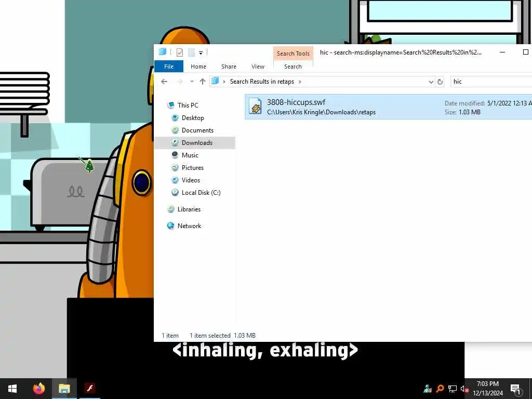Expand the address bar history dropdown
The height and width of the screenshot is (399, 532).
coord(431,82)
